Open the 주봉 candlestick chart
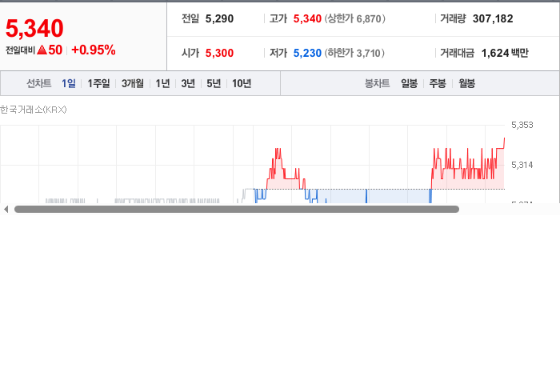This screenshot has height=392, width=560. (438, 83)
